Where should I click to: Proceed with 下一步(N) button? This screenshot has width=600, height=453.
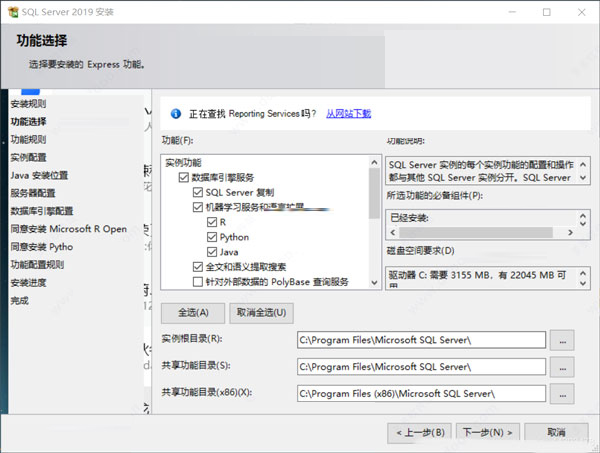point(488,432)
